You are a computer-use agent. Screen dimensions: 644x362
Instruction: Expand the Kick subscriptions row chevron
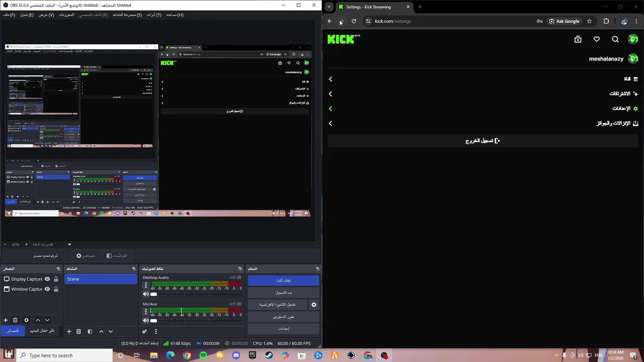(x=331, y=94)
